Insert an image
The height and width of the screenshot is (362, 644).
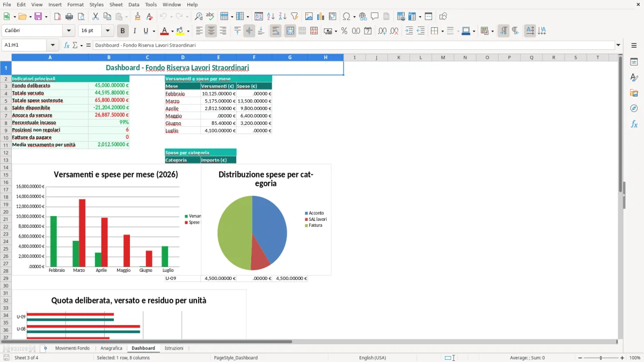pyautogui.click(x=309, y=17)
